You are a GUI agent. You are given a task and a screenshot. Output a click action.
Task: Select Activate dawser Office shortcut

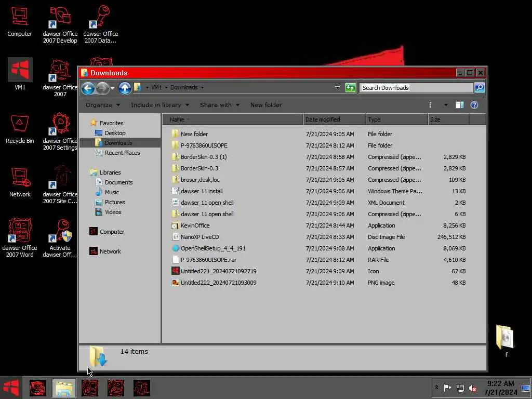coord(60,237)
